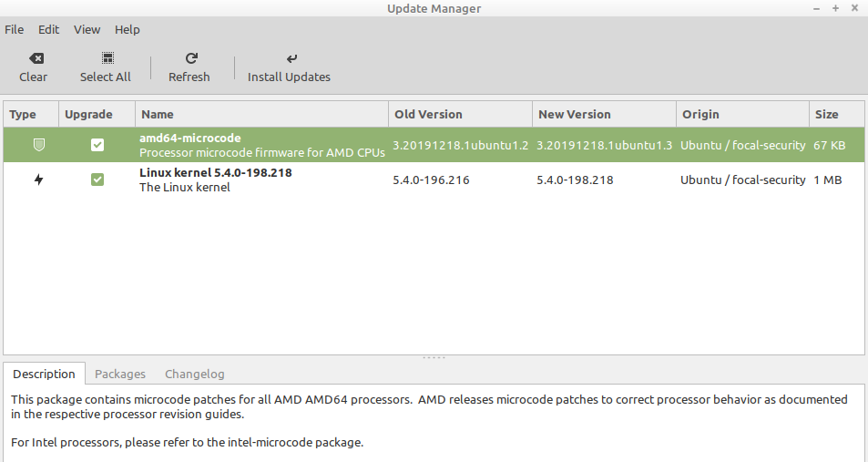868x462 pixels.
Task: Click the Select All toolbar icon
Action: point(106,58)
